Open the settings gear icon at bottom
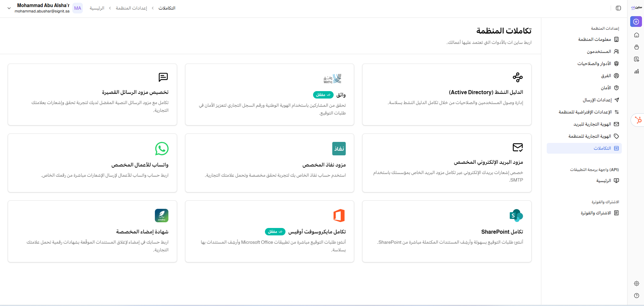This screenshot has height=306, width=644. pos(636,283)
